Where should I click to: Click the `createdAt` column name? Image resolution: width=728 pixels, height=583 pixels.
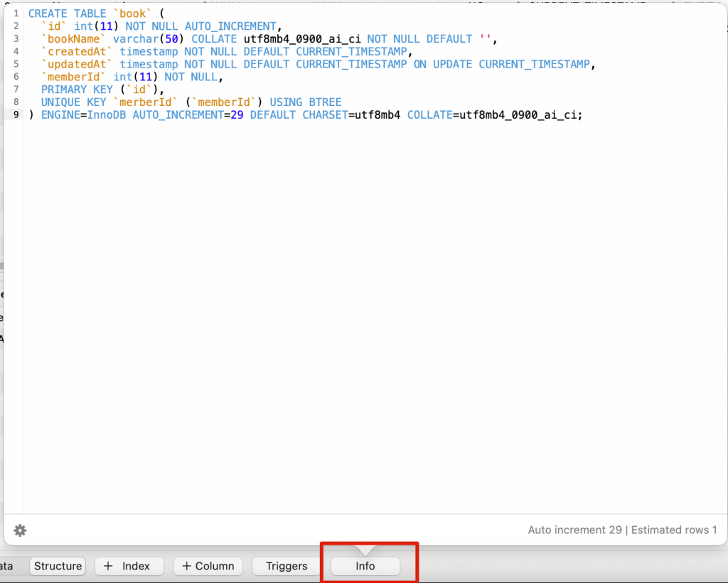(77, 51)
